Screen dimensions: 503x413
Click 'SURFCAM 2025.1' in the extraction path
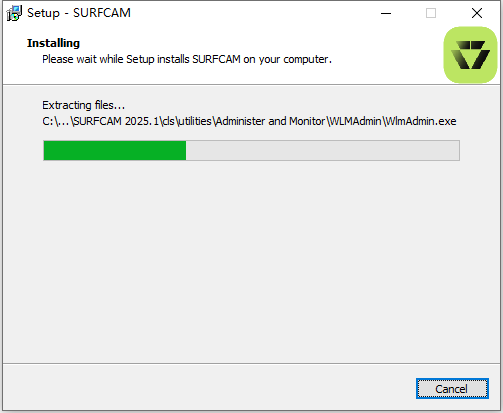coord(116,121)
